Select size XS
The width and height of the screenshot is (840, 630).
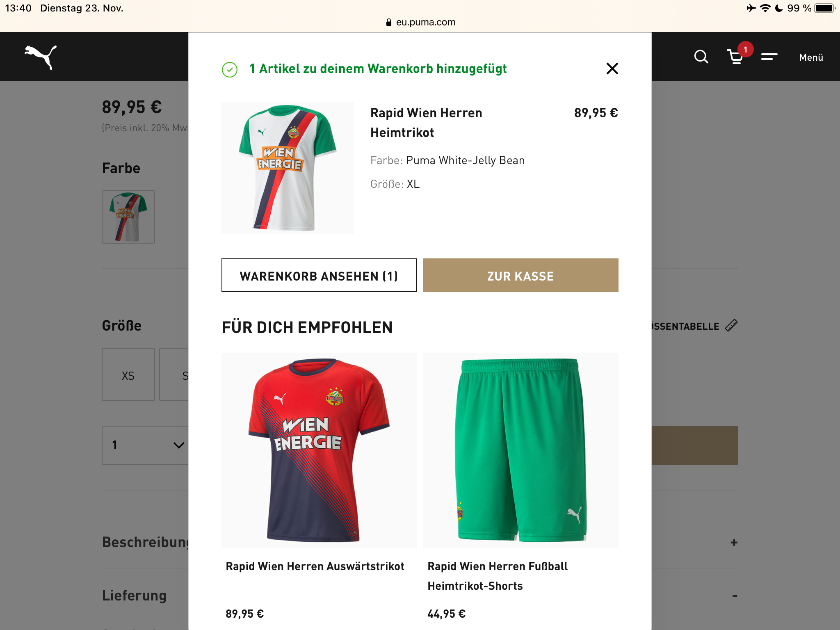pos(128,375)
